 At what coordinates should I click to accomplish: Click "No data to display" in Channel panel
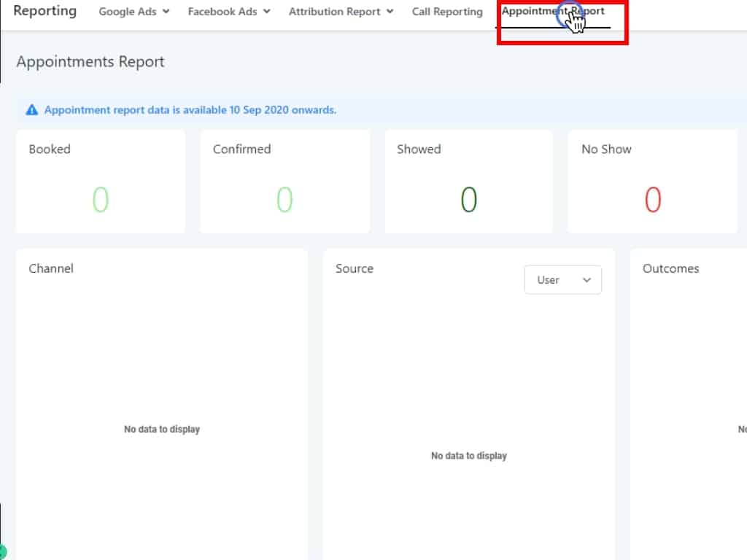162,429
